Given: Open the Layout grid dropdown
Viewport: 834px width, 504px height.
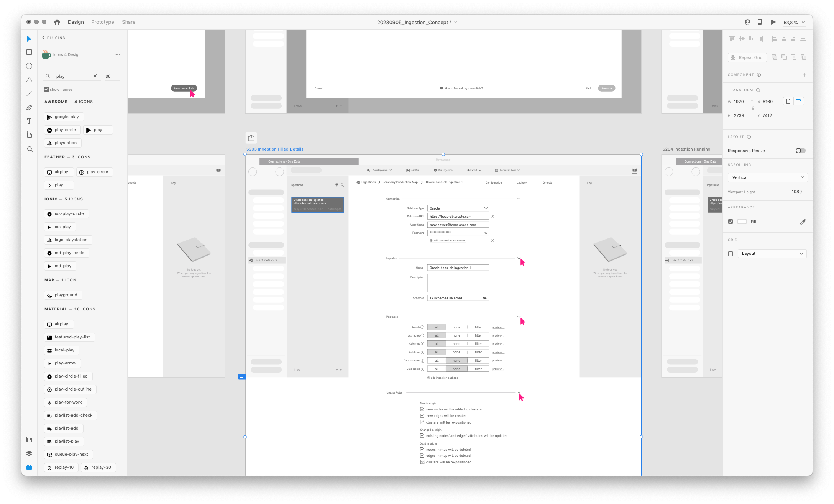Looking at the screenshot, I should (x=772, y=253).
